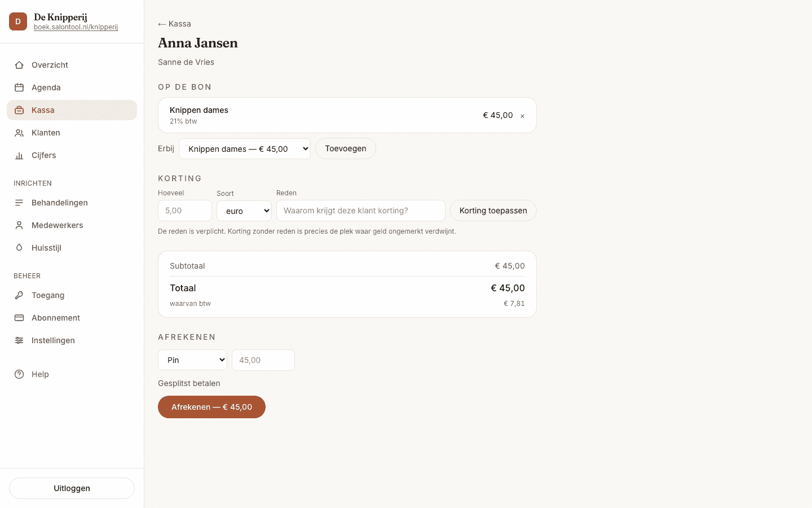Open the Overzicht home icon

pos(19,65)
